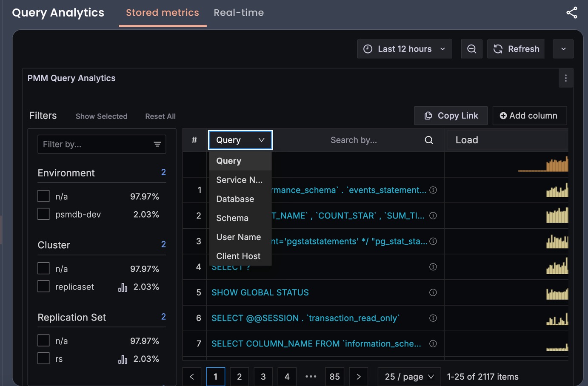The width and height of the screenshot is (588, 386).
Task: Tick the rs Replication Set checkbox
Action: coord(43,358)
